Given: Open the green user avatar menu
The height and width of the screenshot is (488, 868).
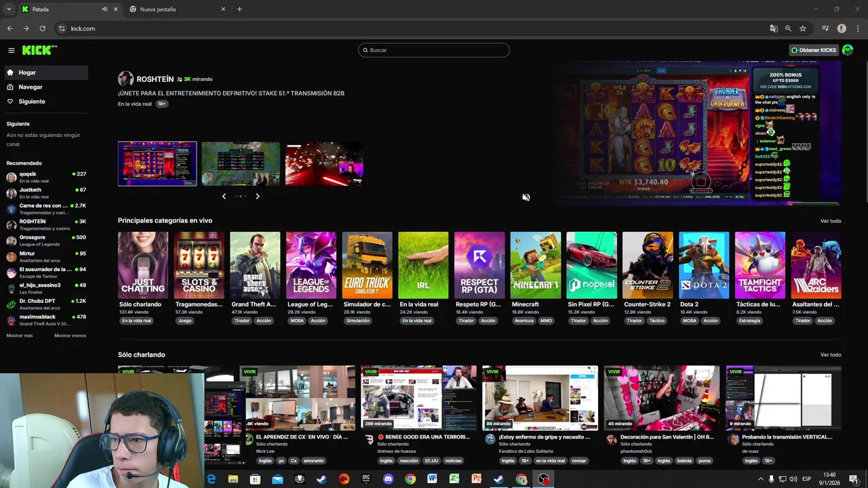Looking at the screenshot, I should pyautogui.click(x=848, y=50).
